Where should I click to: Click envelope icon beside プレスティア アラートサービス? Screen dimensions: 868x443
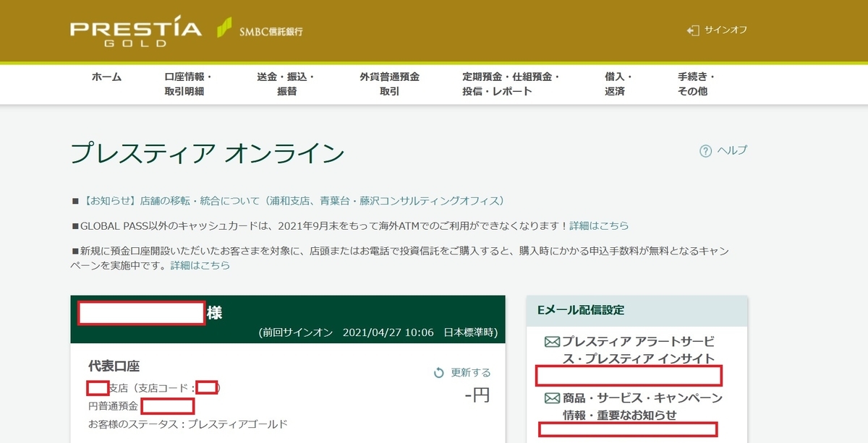point(552,341)
